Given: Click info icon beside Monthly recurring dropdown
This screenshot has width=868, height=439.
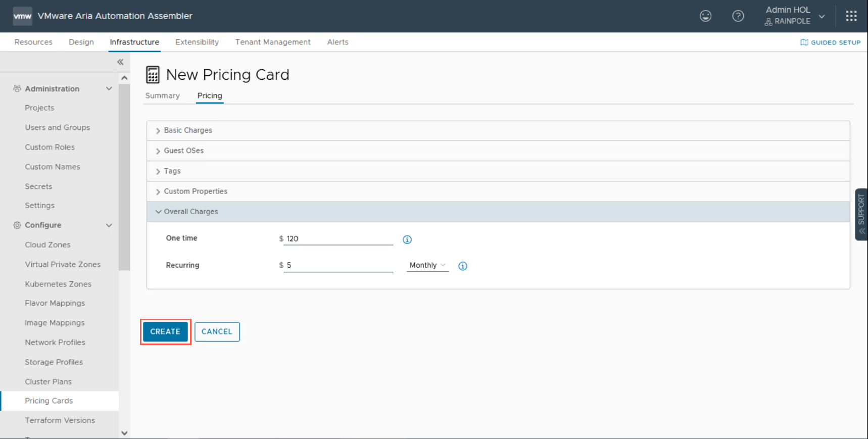Looking at the screenshot, I should click(x=462, y=266).
